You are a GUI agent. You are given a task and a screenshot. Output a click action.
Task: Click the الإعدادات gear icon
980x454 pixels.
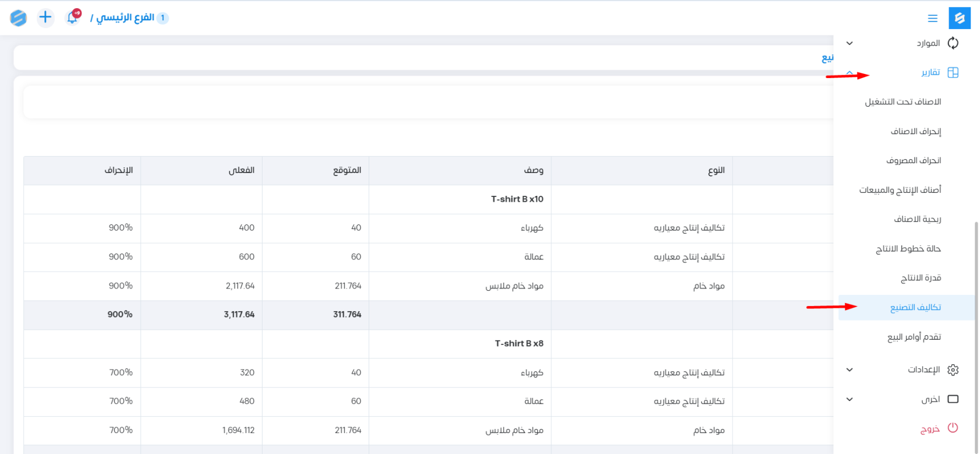pyautogui.click(x=953, y=370)
